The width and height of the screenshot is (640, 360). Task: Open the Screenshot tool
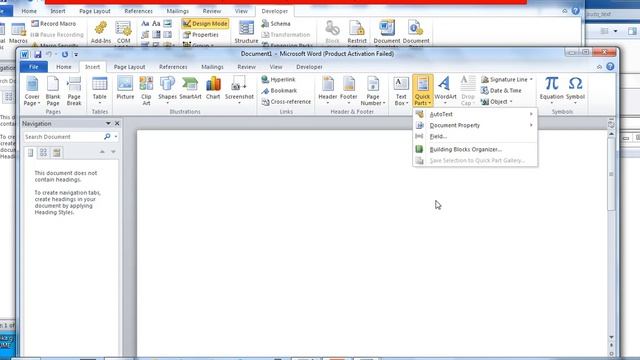239,90
